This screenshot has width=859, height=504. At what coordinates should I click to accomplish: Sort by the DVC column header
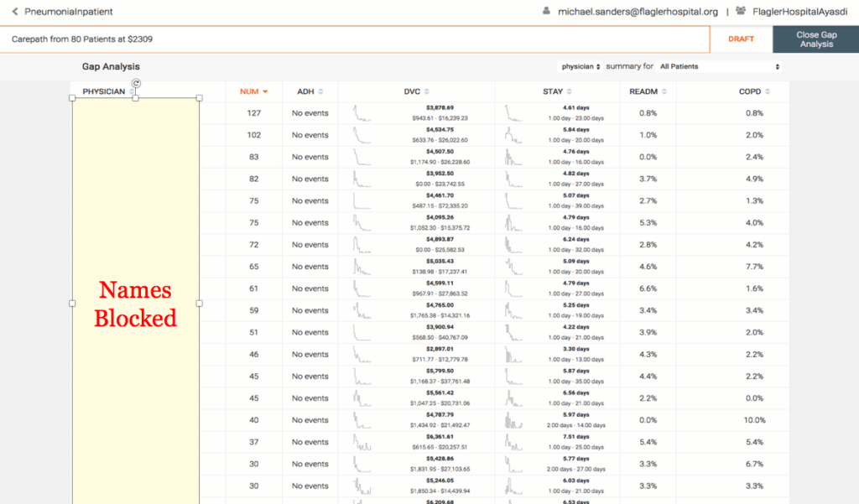412,91
